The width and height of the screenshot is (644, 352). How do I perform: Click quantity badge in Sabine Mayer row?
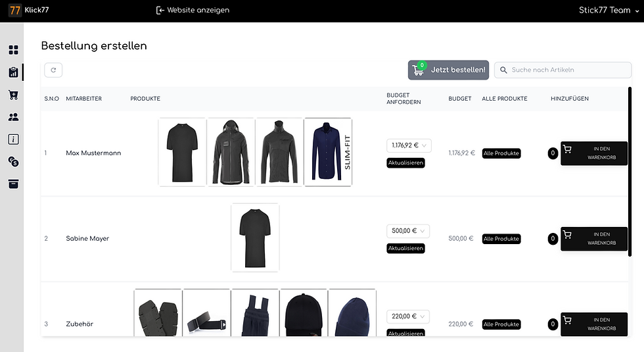click(553, 238)
